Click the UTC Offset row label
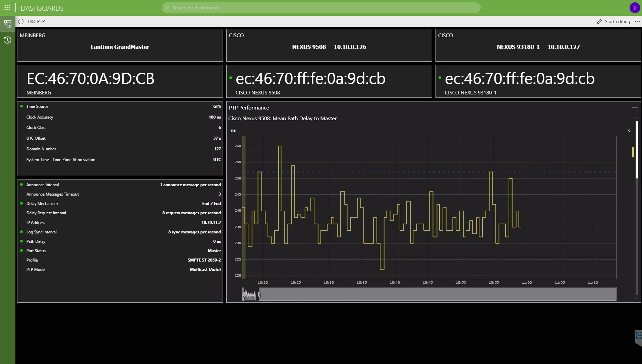Screen dimensions: 642x364 (36, 138)
